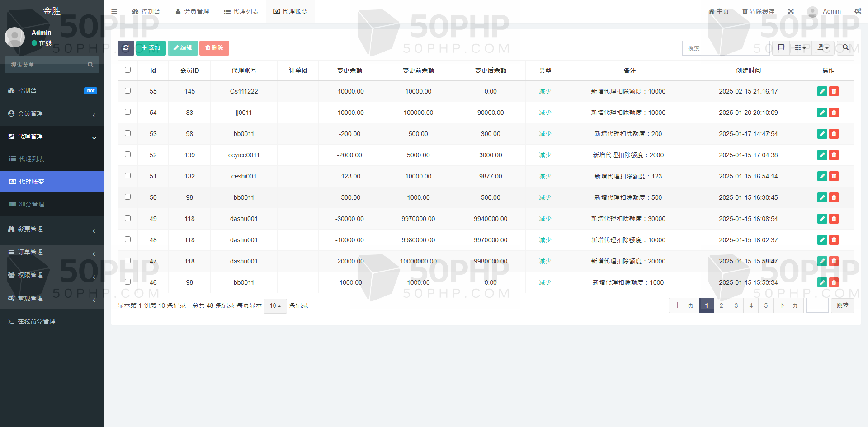Viewport: 868px width, 427px height.
Task: Click the red delete icon for row 54
Action: click(834, 113)
